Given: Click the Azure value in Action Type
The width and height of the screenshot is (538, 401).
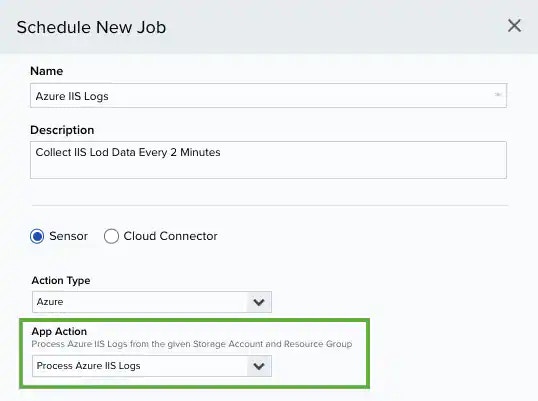Looking at the screenshot, I should coord(50,302).
